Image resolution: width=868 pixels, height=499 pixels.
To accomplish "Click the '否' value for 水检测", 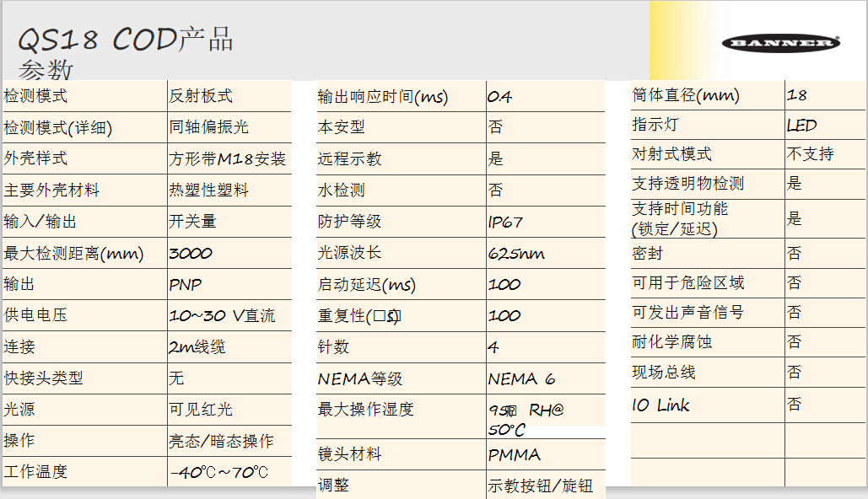I will (495, 190).
